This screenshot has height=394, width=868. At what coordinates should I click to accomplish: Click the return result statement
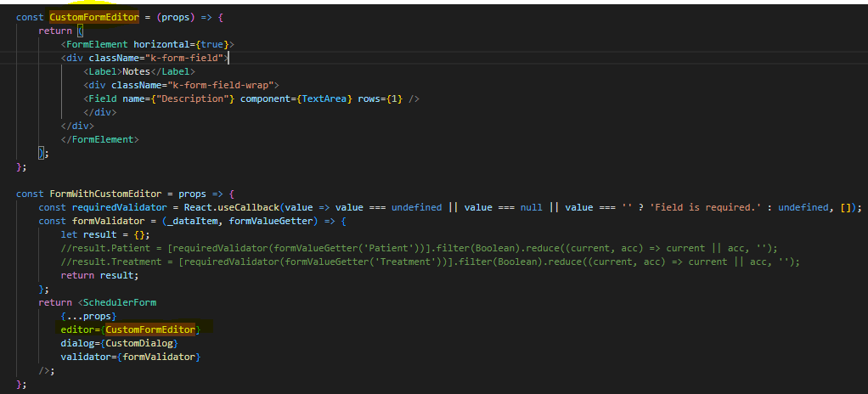pyautogui.click(x=99, y=275)
